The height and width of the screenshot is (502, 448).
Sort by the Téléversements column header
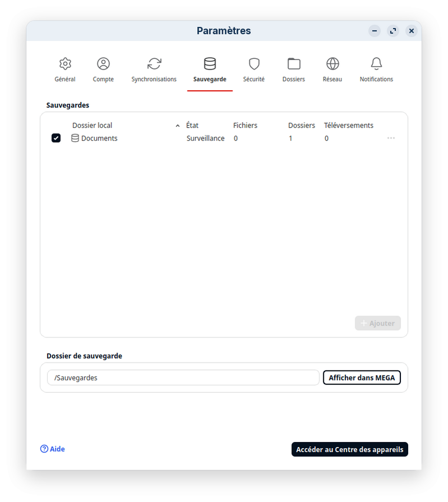click(x=348, y=125)
